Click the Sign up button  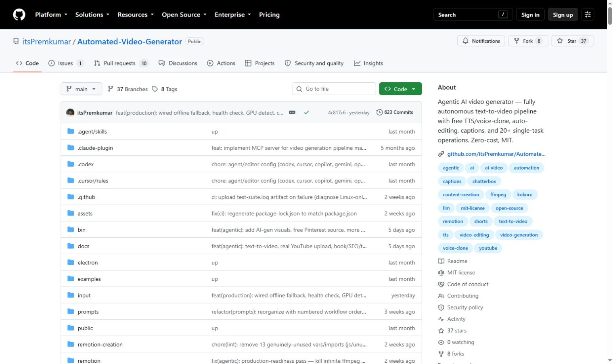pos(563,15)
